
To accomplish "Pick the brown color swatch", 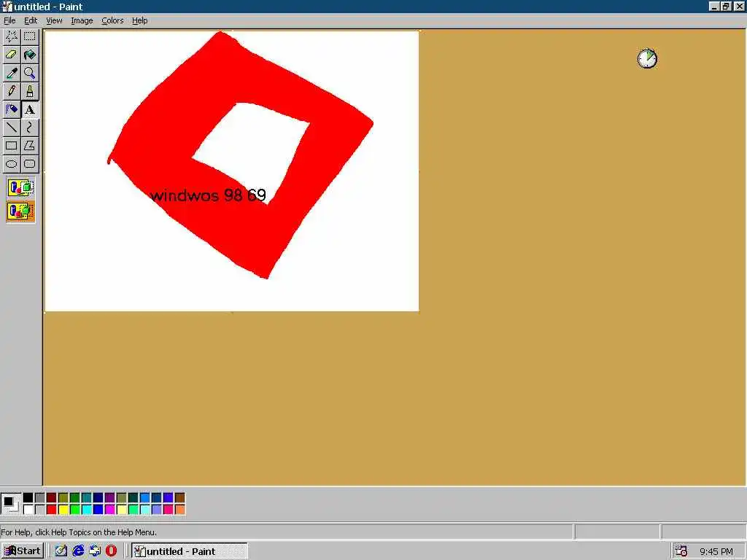I will click(x=179, y=498).
